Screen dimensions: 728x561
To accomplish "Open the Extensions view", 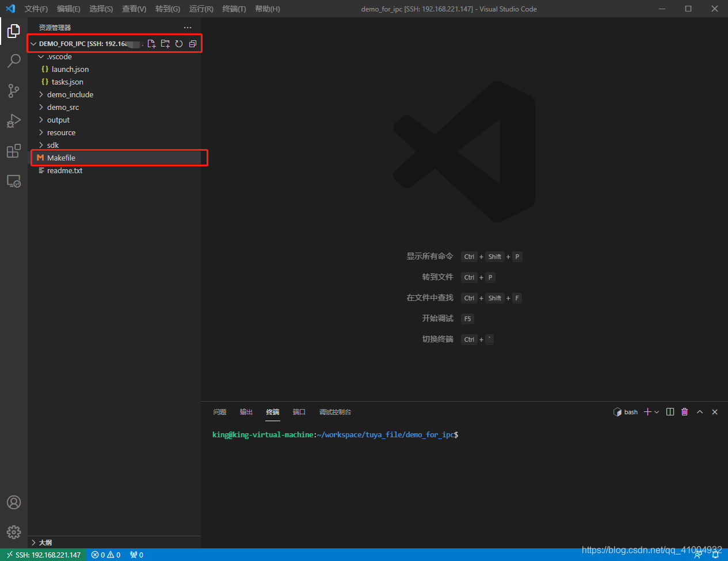I will [x=13, y=151].
